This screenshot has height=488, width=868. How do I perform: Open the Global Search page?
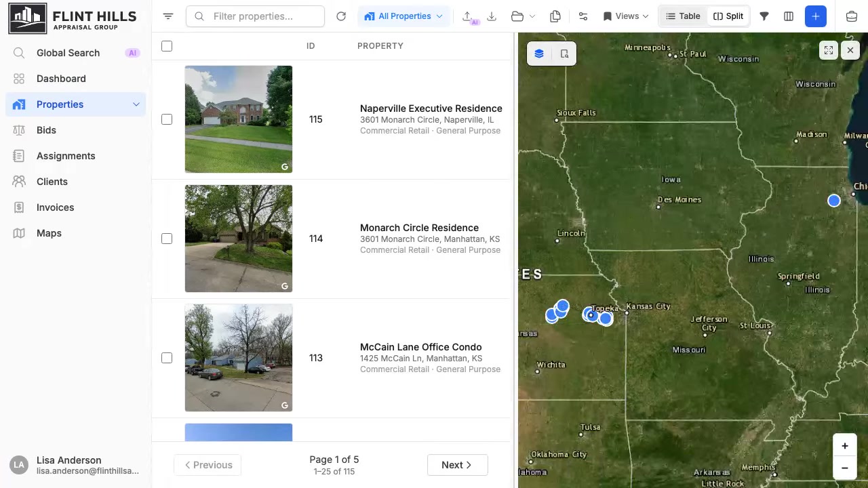pyautogui.click(x=76, y=53)
